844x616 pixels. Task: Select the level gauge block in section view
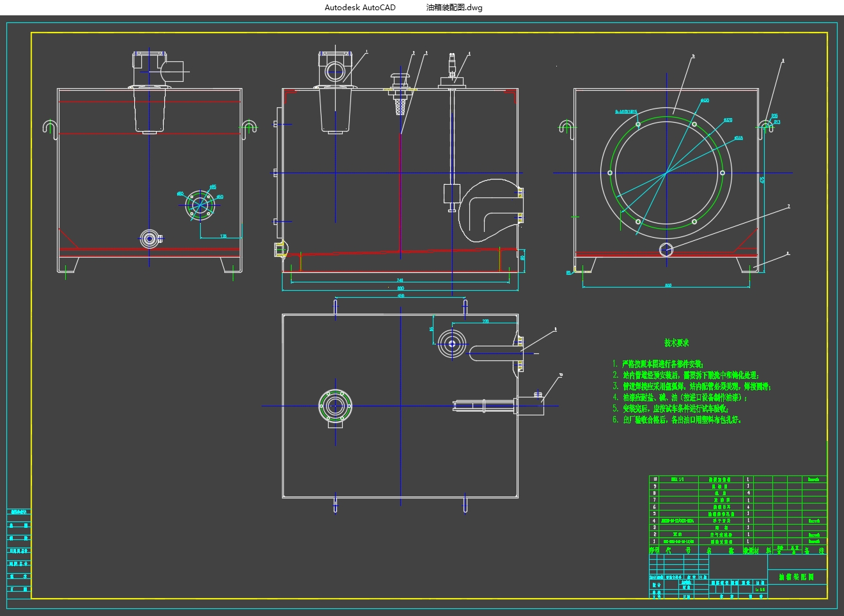[x=451, y=194]
